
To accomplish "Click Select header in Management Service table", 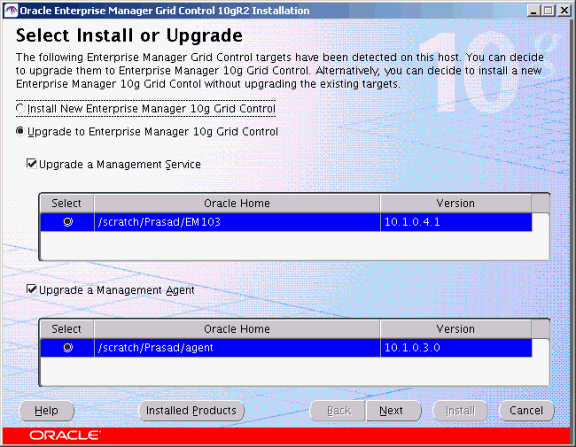I will (x=67, y=203).
